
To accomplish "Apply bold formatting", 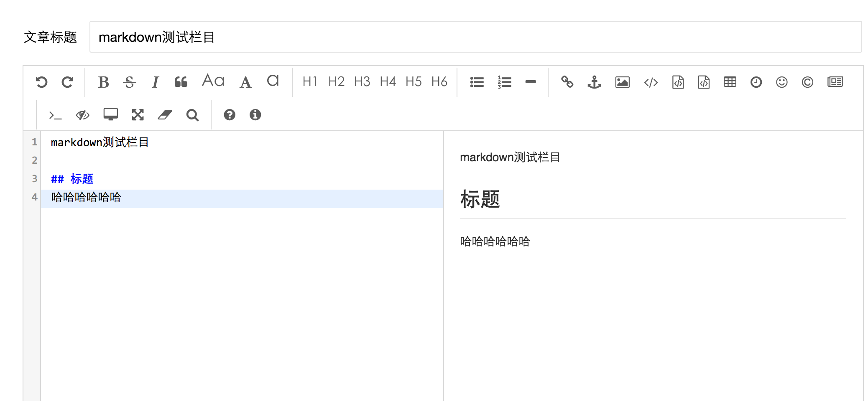I will tap(103, 82).
